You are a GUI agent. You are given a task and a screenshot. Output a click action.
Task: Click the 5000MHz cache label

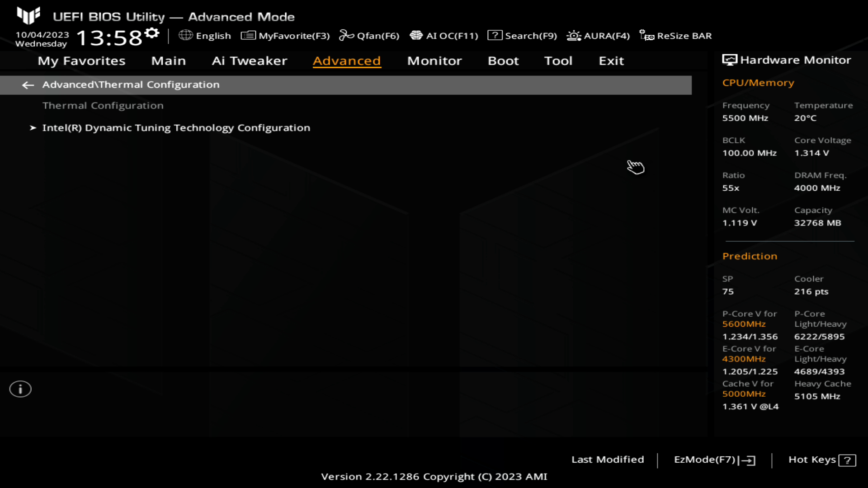(x=744, y=394)
